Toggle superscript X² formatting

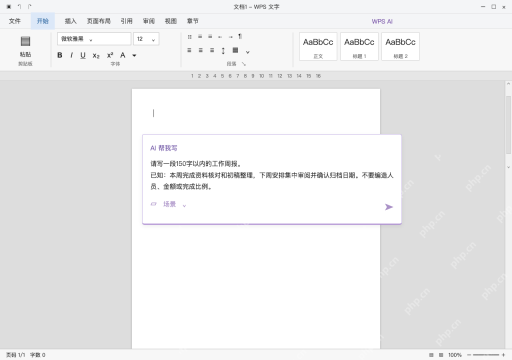(x=110, y=55)
